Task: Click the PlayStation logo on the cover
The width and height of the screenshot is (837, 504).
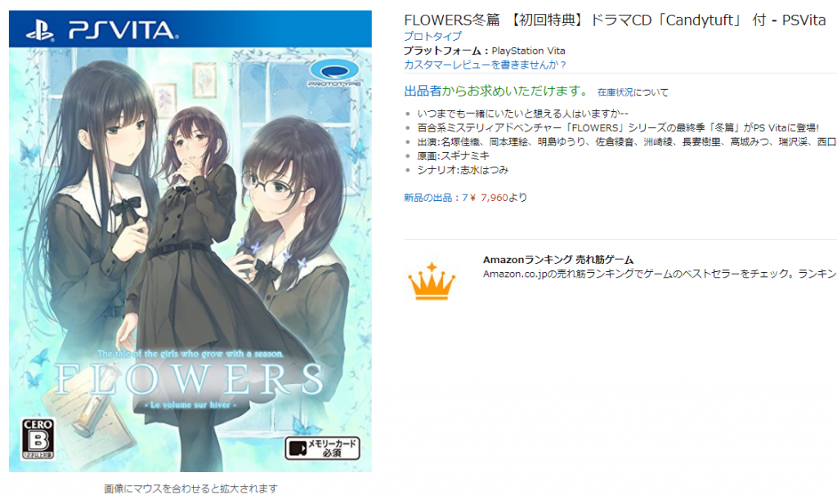Action: pyautogui.click(x=40, y=30)
